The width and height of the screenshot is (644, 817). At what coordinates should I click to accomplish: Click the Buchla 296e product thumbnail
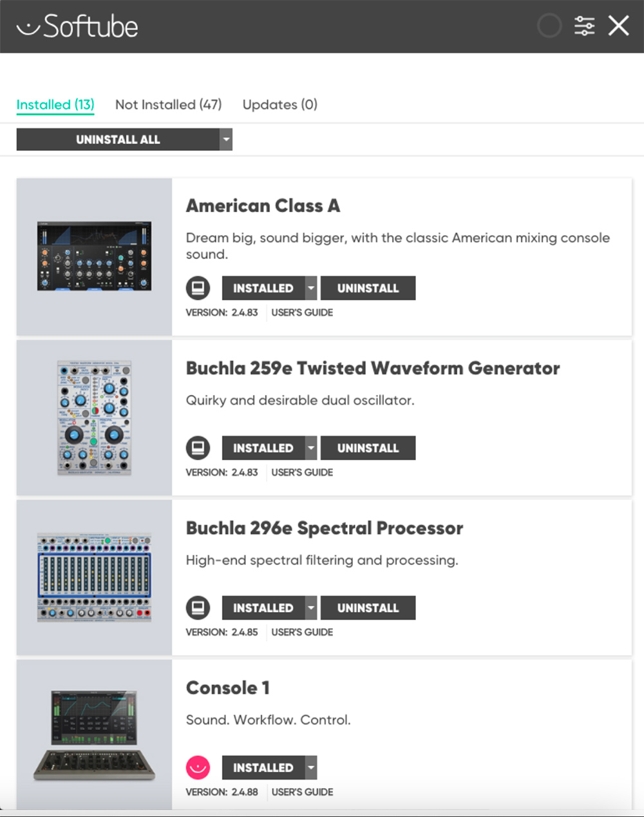tap(94, 577)
